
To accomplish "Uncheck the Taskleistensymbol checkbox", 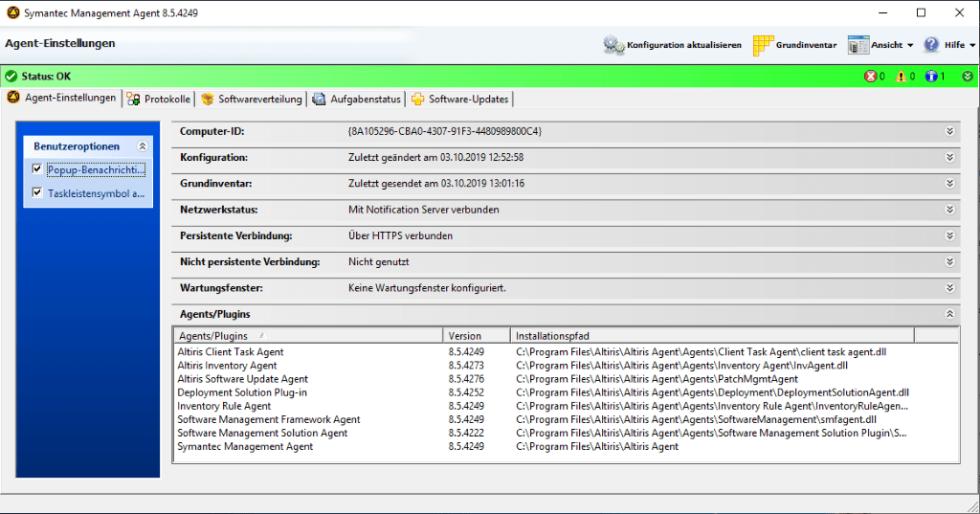I will 37,192.
